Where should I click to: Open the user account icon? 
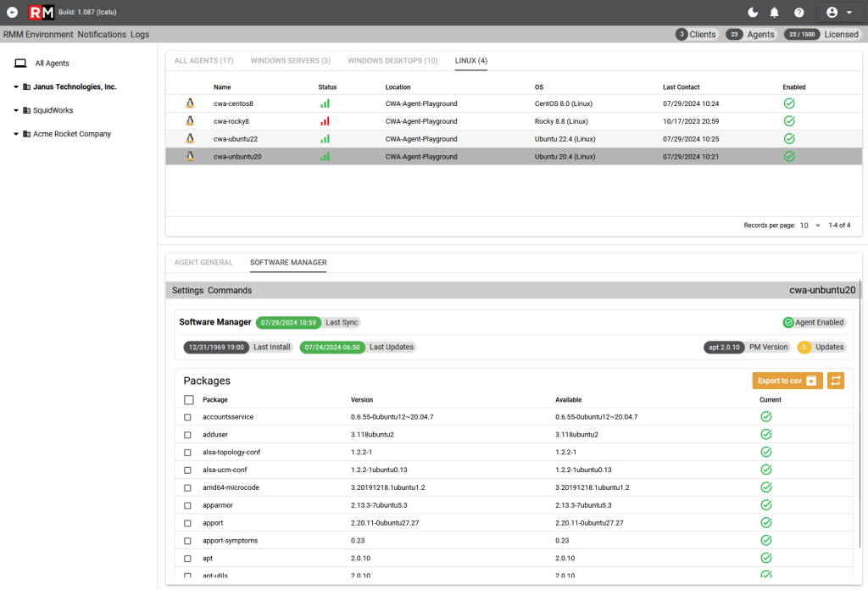pyautogui.click(x=832, y=12)
